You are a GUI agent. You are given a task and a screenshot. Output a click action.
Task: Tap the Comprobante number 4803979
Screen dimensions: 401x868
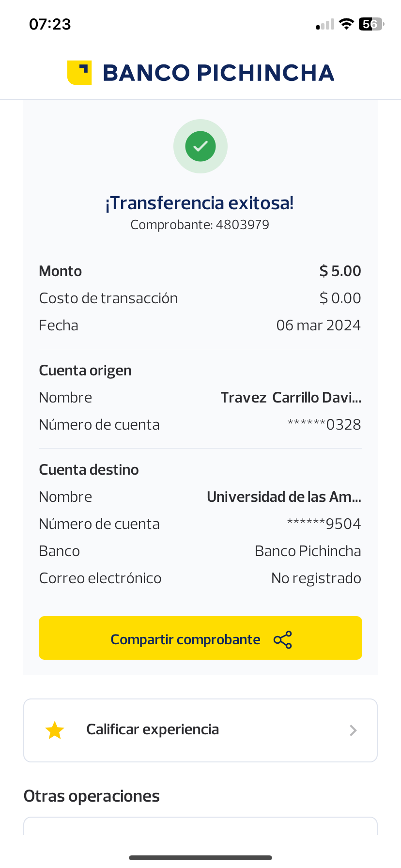pyautogui.click(x=242, y=225)
